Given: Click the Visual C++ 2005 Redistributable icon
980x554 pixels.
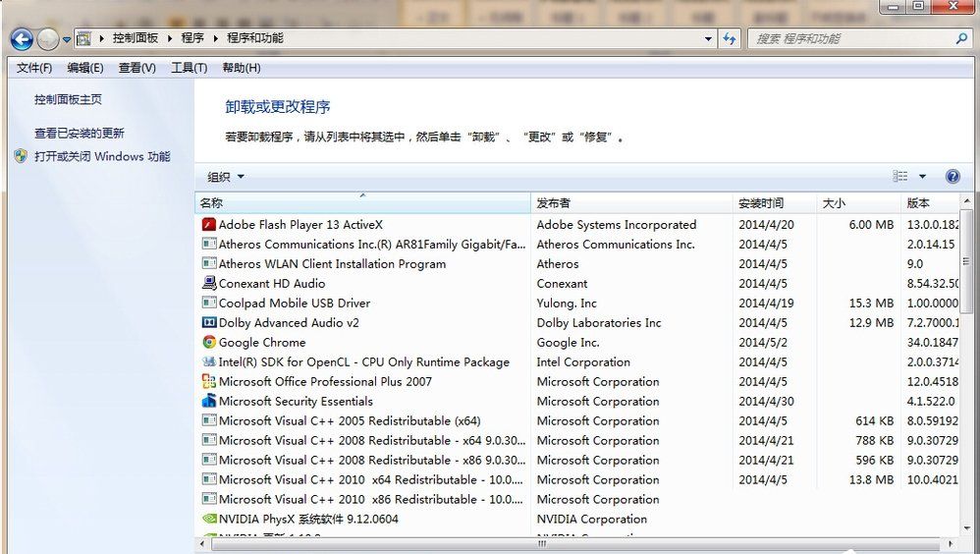Looking at the screenshot, I should [209, 420].
